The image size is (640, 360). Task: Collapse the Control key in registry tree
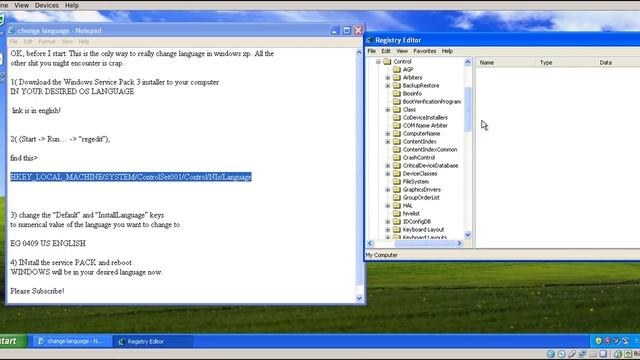[378, 62]
